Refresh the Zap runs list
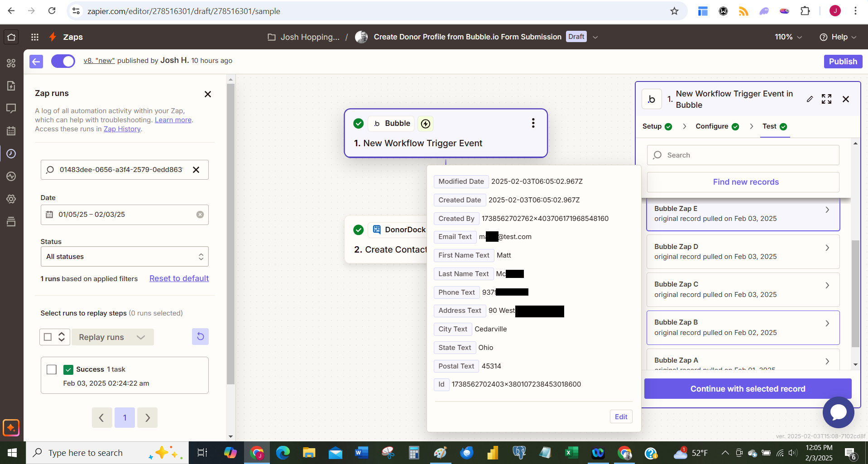Viewport: 868px width, 464px height. coord(200,337)
